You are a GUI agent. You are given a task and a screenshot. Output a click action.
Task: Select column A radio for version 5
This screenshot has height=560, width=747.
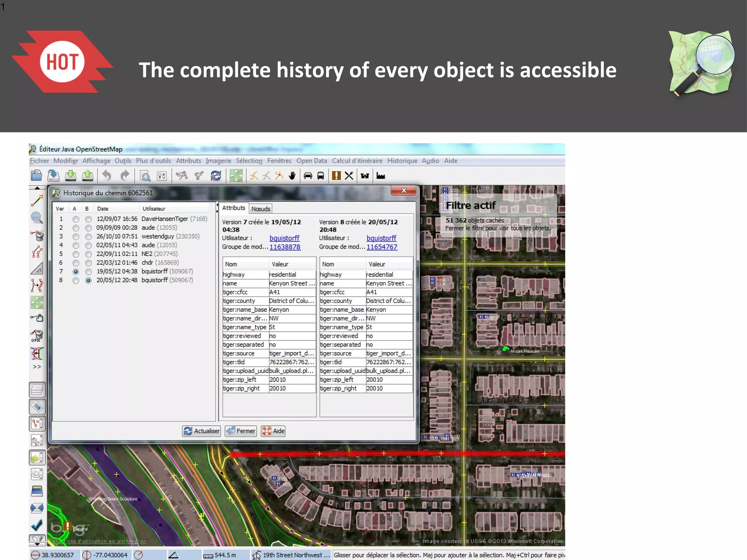point(76,254)
